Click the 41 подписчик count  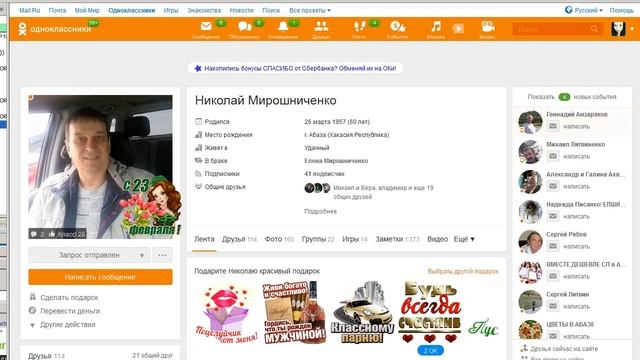pos(324,174)
